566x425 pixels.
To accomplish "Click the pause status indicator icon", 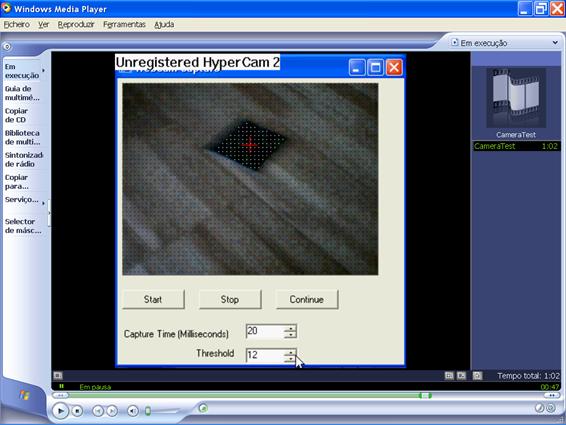I will (61, 386).
